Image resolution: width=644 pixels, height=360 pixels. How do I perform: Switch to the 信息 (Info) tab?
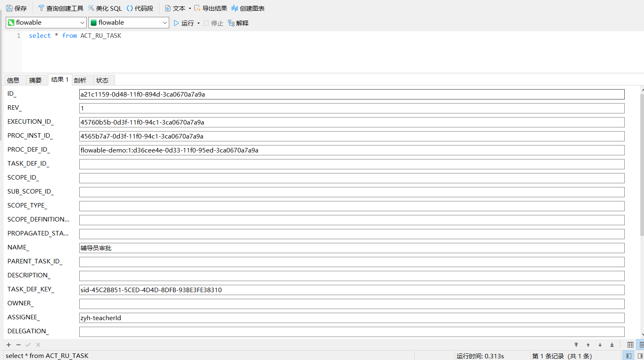click(13, 80)
